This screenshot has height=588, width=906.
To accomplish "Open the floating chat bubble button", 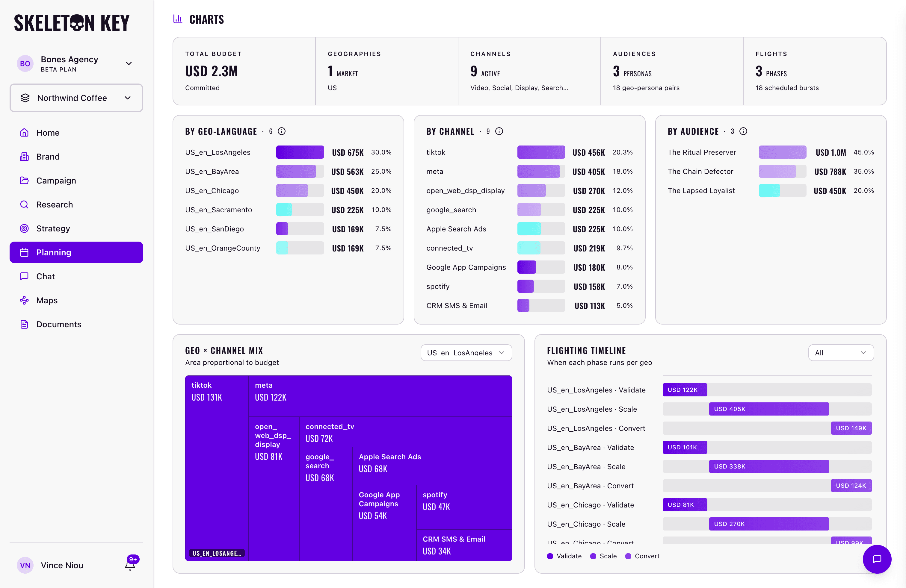I will pos(877,559).
